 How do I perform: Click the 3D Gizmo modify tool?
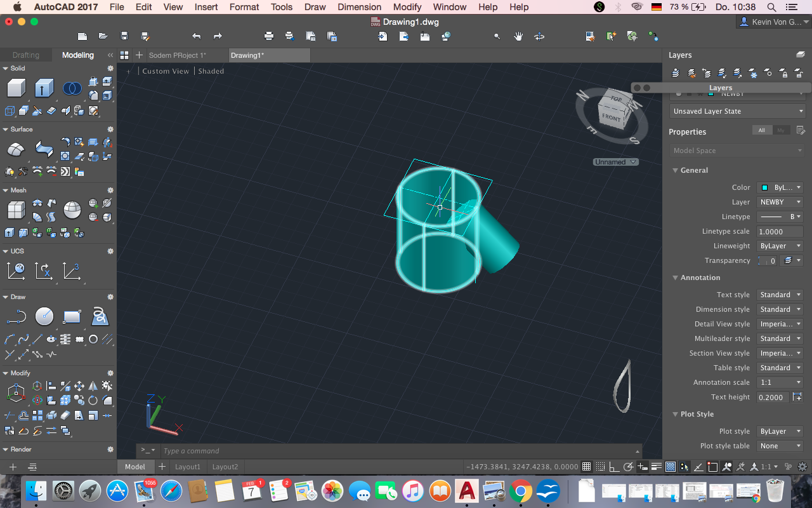coord(16,393)
